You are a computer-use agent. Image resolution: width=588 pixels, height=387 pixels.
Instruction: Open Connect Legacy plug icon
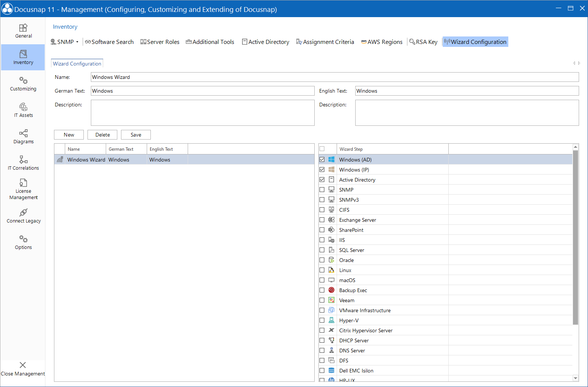point(23,212)
